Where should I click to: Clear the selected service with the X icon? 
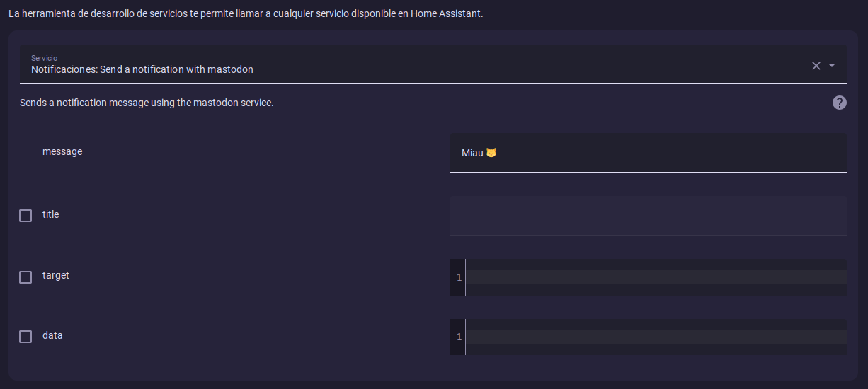(x=816, y=66)
